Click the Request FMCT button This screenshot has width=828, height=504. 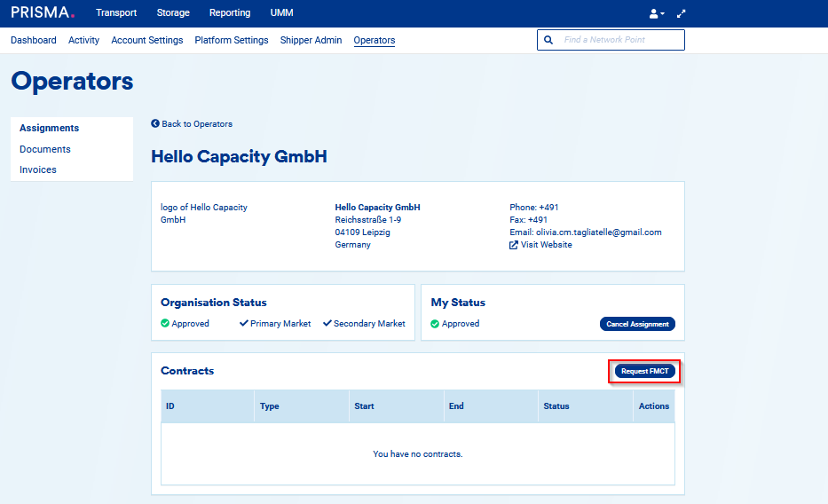pyautogui.click(x=645, y=371)
